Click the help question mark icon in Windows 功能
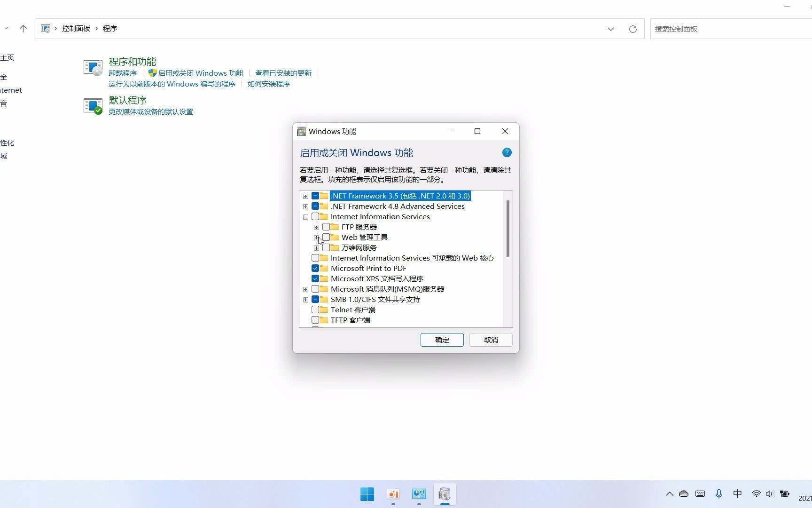This screenshot has height=508, width=812. (507, 152)
